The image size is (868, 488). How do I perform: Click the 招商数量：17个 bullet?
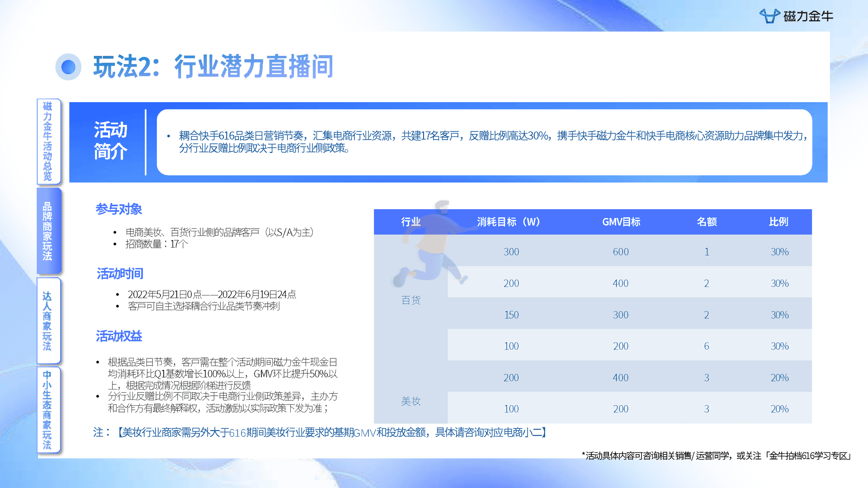156,244
